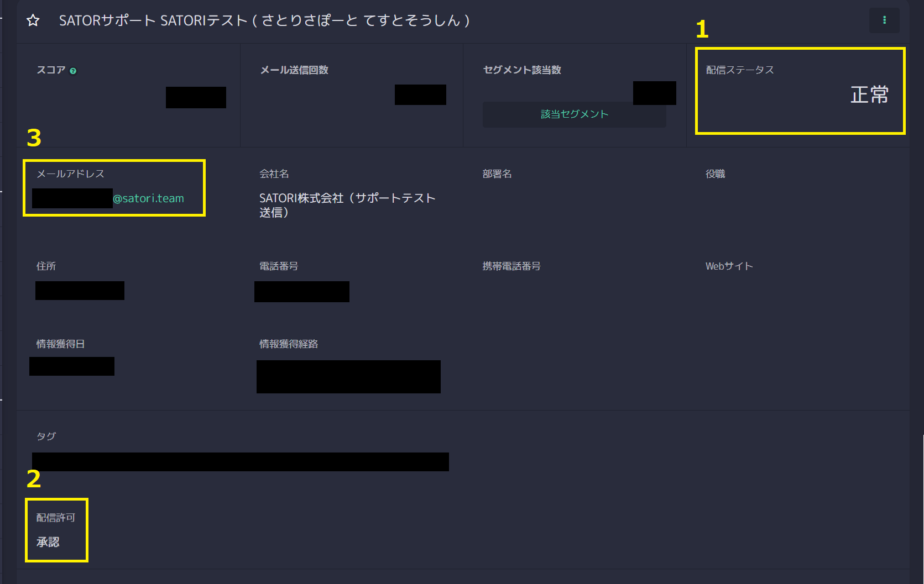
Task: Click the SATORI株式会社 company name value
Action: [347, 205]
